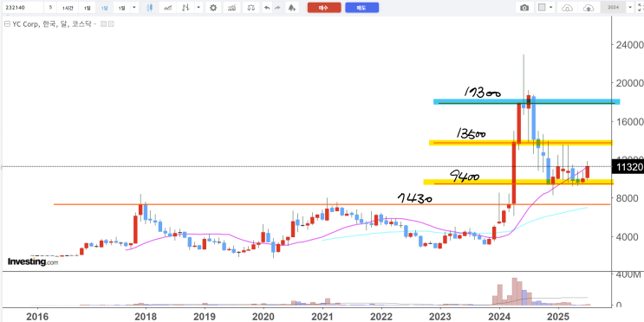
Task: Select the bar chart style icon
Action: tap(186, 8)
